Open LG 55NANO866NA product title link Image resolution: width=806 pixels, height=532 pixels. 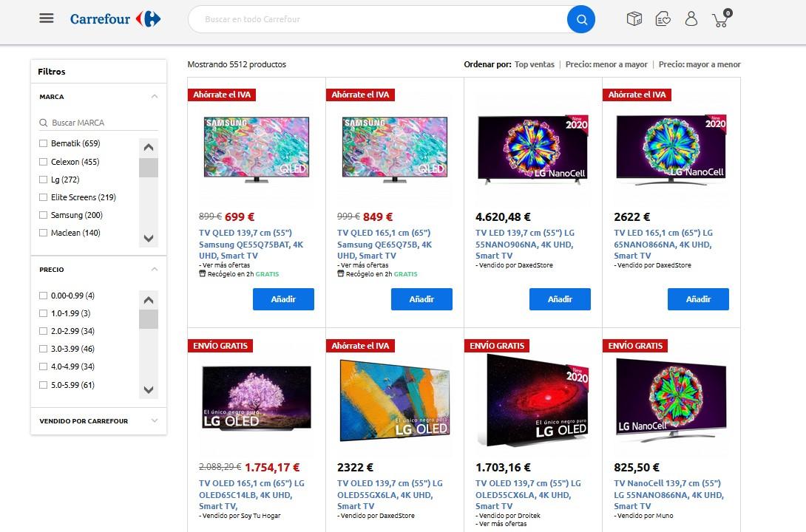(668, 495)
